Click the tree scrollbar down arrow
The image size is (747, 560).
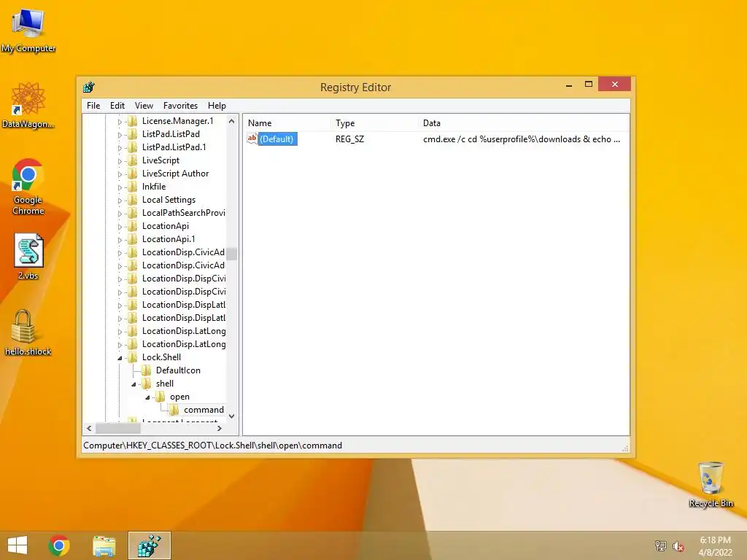231,416
